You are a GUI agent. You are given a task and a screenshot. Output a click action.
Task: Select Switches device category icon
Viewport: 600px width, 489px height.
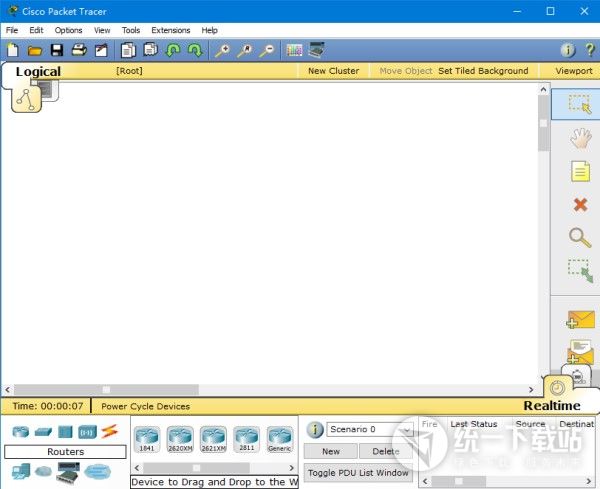43,432
